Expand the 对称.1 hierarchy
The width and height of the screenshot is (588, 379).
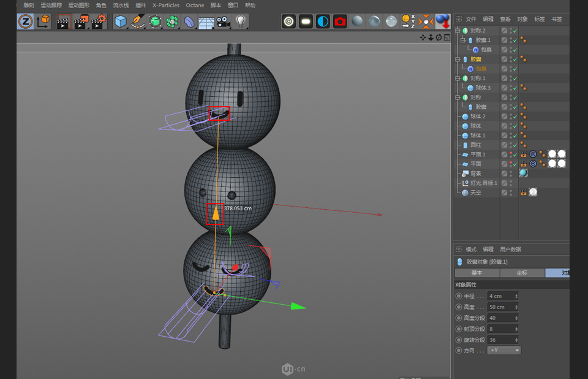pyautogui.click(x=457, y=77)
